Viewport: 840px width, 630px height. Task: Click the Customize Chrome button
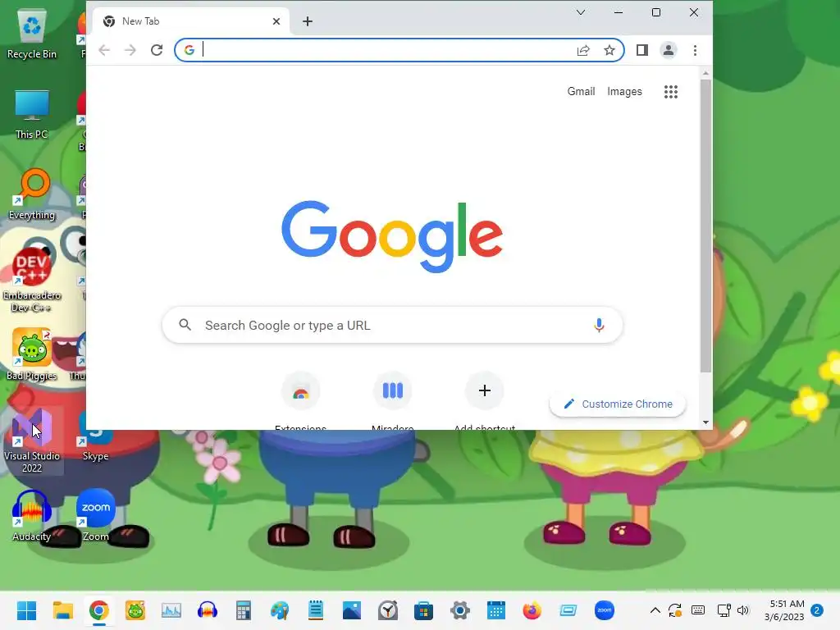pos(618,404)
